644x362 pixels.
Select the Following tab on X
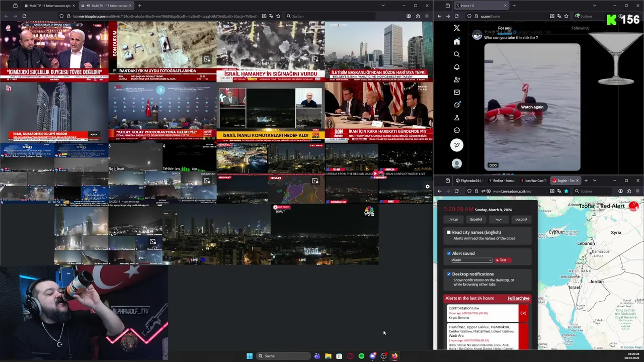[x=580, y=28]
